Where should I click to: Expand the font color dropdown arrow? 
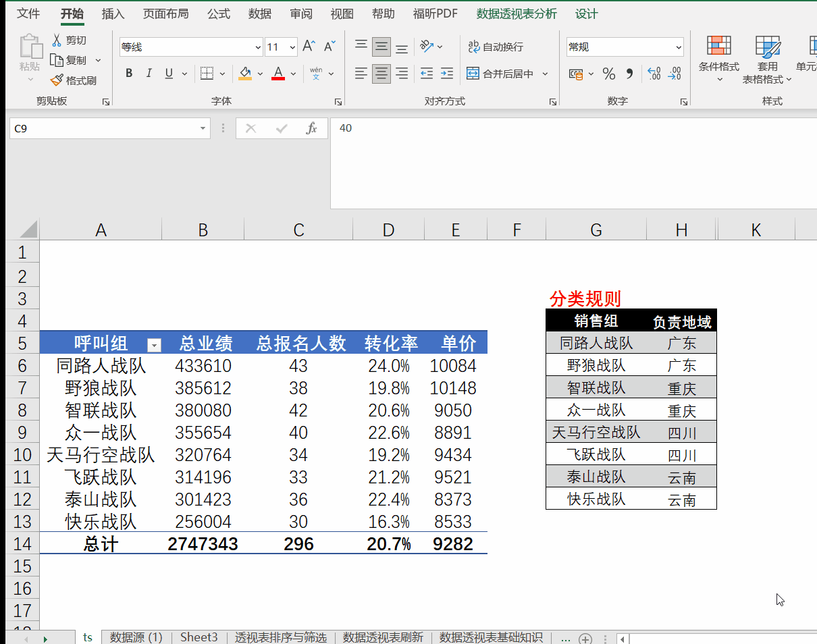(x=293, y=74)
